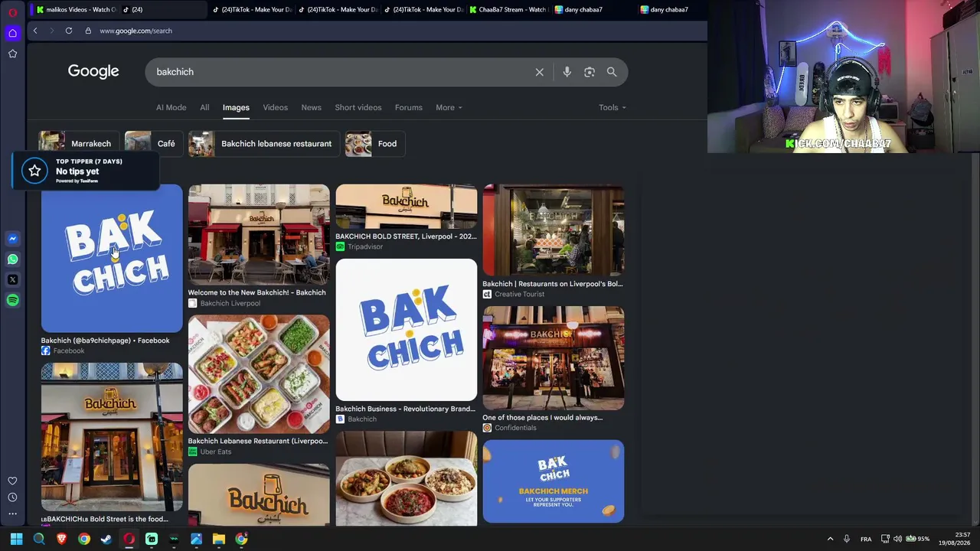980x551 pixels.
Task: Select the Videos tab
Action: click(x=276, y=108)
